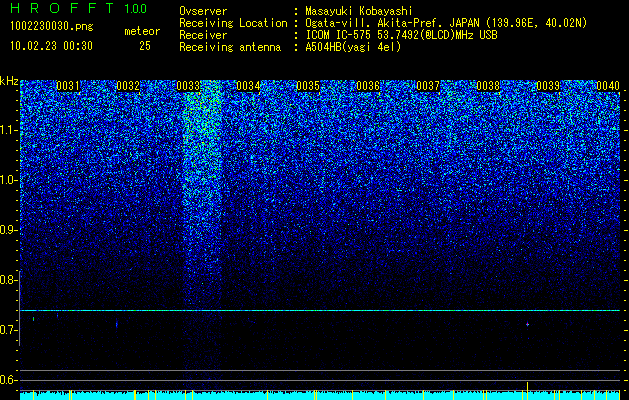
Task: Click the red meteor echo dot near 0039
Action: coord(528,324)
